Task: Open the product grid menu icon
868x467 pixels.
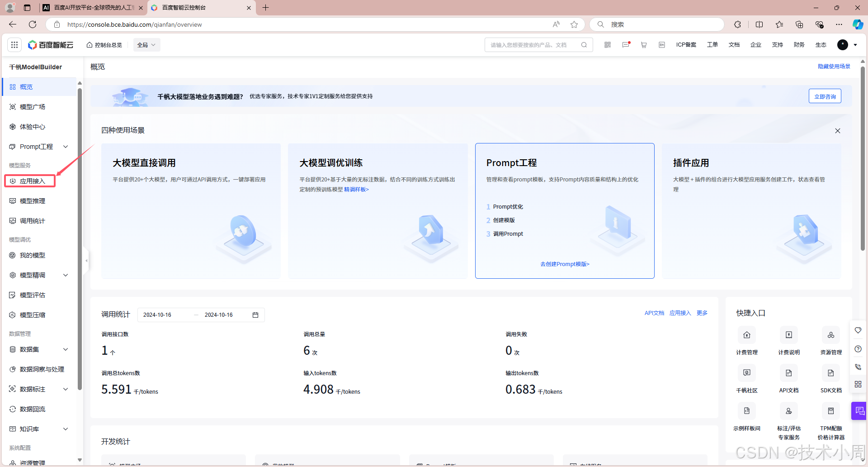Action: [x=14, y=45]
